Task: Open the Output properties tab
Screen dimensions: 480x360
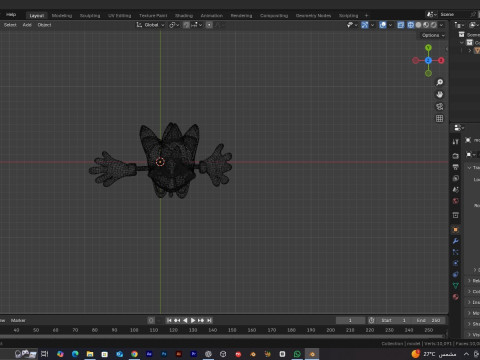Action: tap(455, 167)
